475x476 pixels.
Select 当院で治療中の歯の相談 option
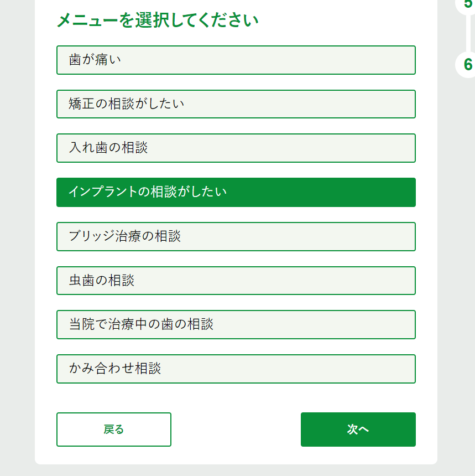(x=236, y=324)
